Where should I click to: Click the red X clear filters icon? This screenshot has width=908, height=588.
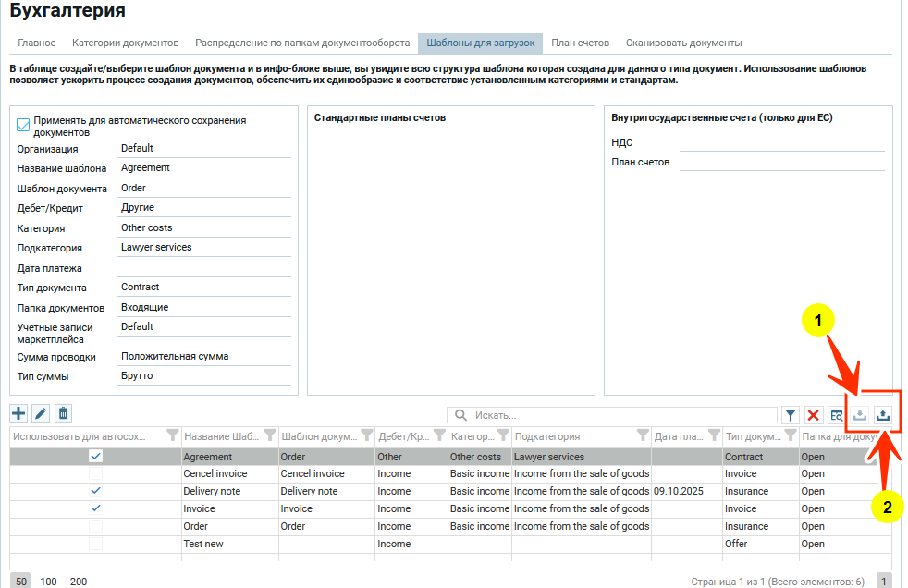point(814,416)
